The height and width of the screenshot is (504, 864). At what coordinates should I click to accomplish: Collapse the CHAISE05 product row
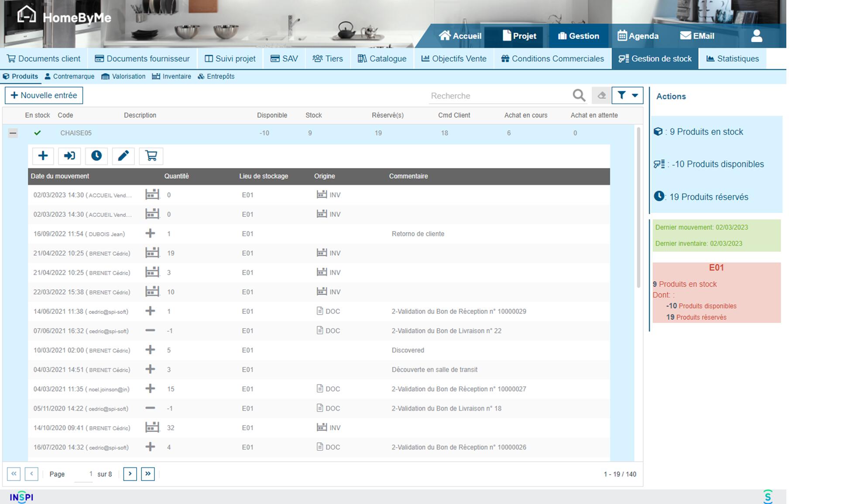click(x=13, y=133)
